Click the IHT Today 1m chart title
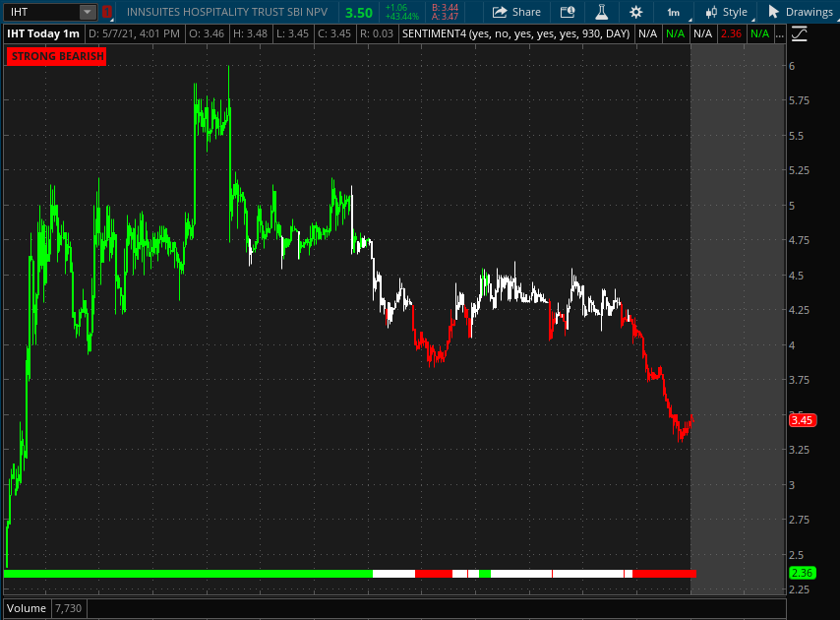The width and height of the screenshot is (840, 620). click(43, 33)
